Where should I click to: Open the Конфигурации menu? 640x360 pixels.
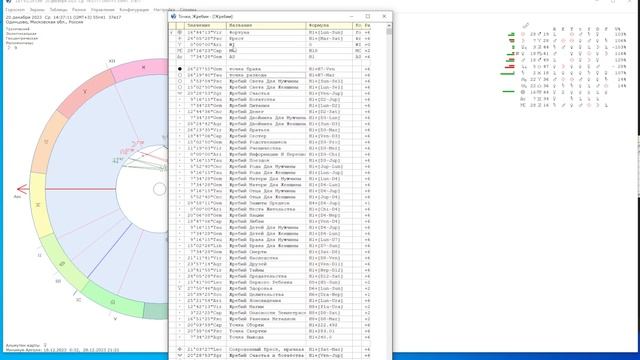(134, 9)
